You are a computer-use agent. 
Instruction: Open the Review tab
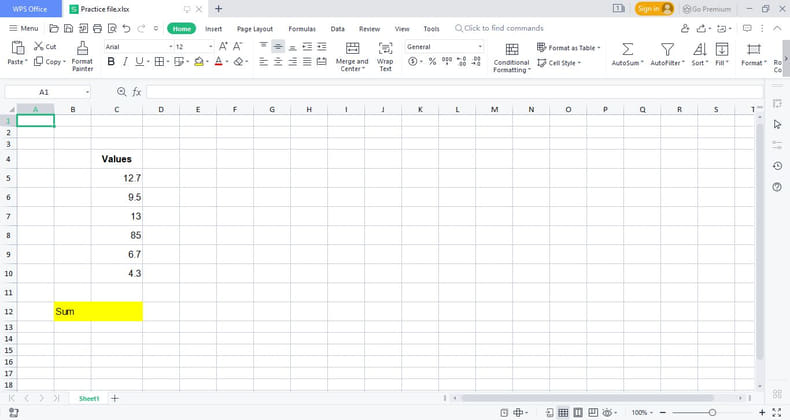(x=369, y=29)
